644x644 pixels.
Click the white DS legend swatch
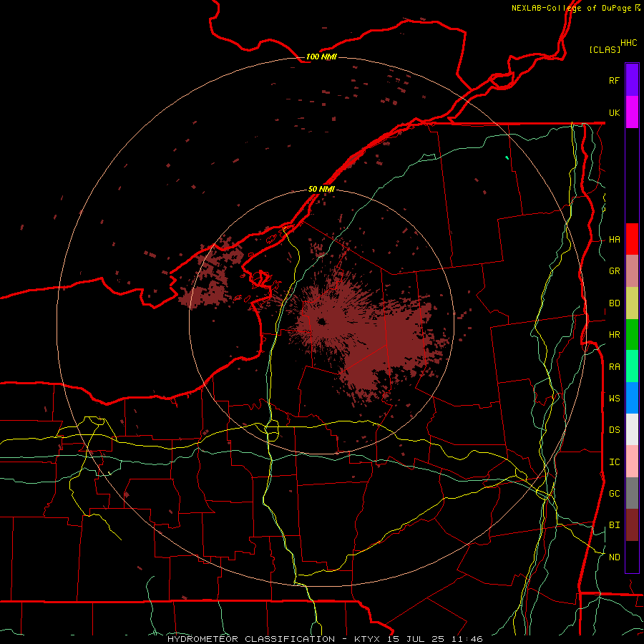632,429
